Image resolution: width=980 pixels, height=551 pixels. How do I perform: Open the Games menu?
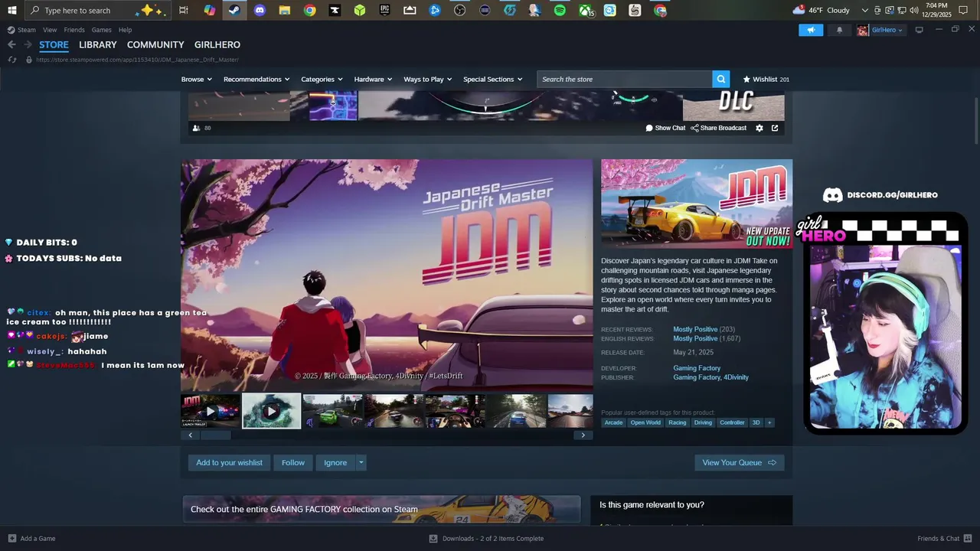(102, 30)
